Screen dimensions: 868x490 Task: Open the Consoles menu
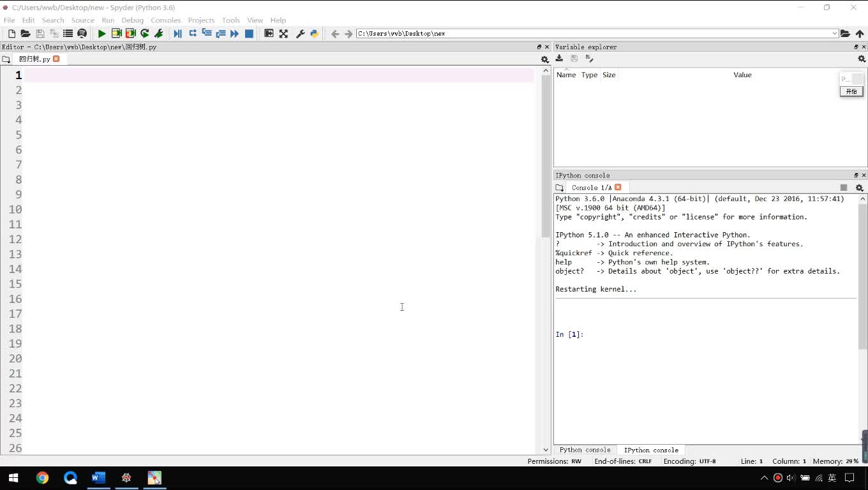point(165,20)
